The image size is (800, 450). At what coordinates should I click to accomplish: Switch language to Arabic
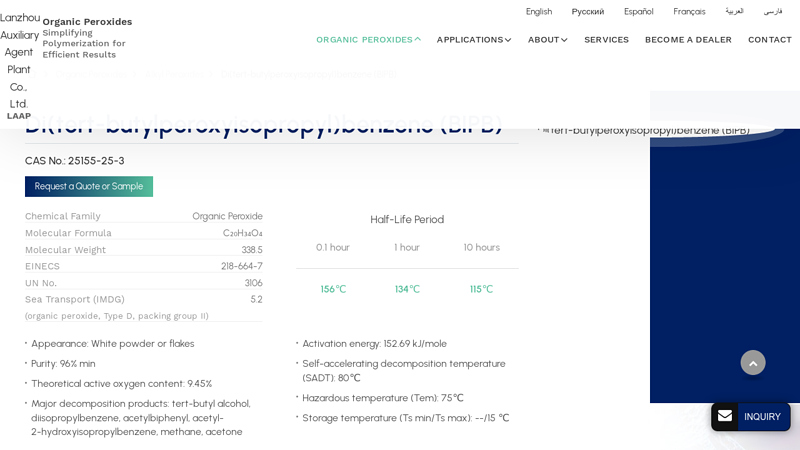click(734, 11)
